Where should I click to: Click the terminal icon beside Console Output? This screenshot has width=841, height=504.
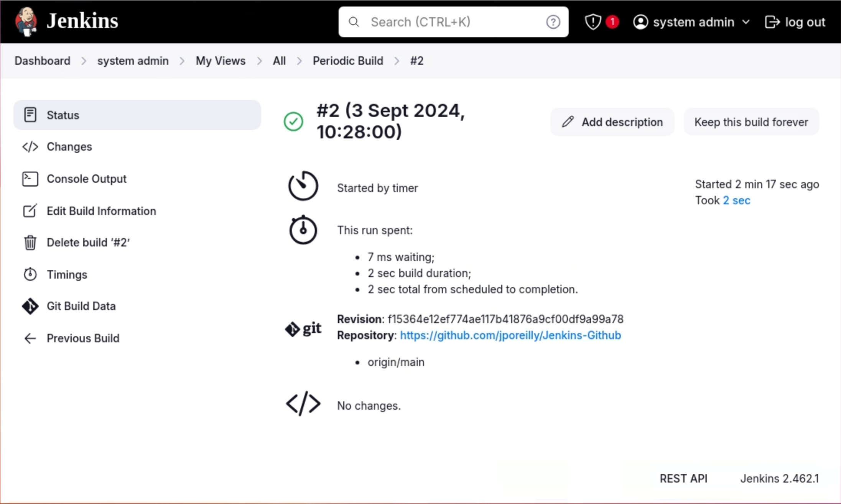coord(30,179)
